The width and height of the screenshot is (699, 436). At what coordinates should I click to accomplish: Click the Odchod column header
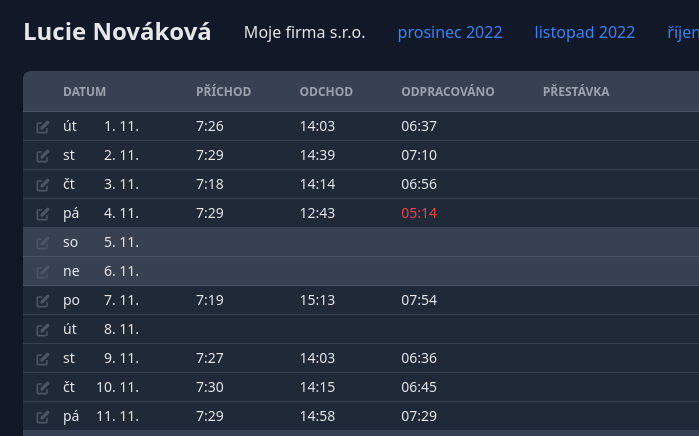pyautogui.click(x=326, y=92)
